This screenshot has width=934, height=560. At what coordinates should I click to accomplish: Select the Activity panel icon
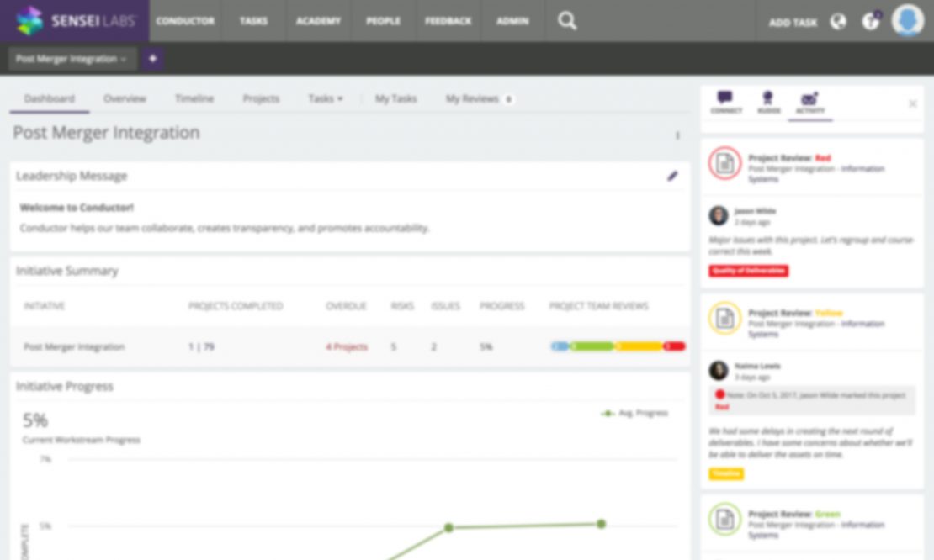(x=810, y=103)
